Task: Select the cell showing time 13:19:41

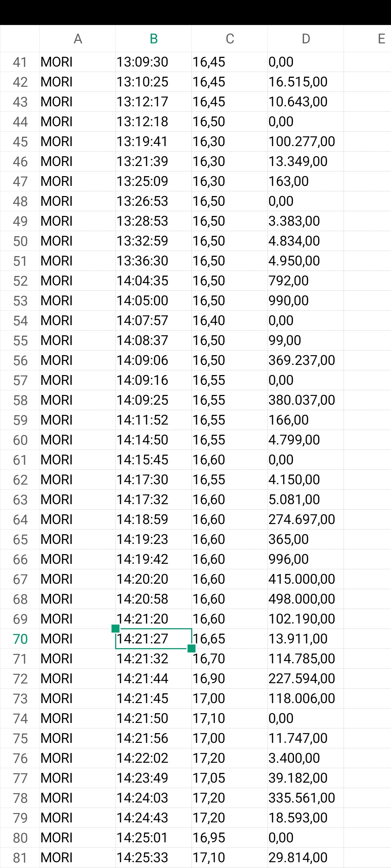Action: point(154,142)
